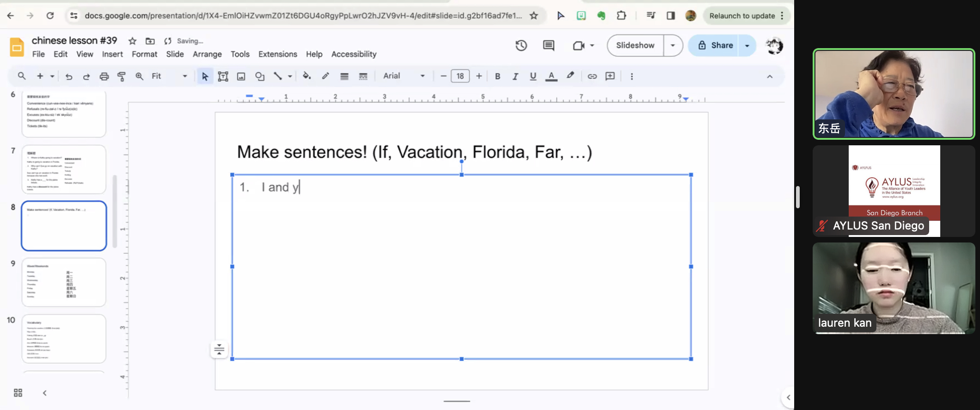Click the Share button
980x410 pixels.
[x=714, y=45]
